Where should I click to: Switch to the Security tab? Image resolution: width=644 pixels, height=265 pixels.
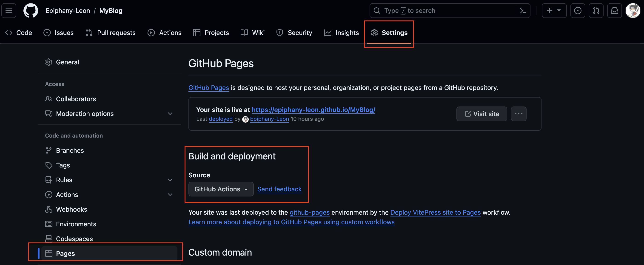coord(294,33)
